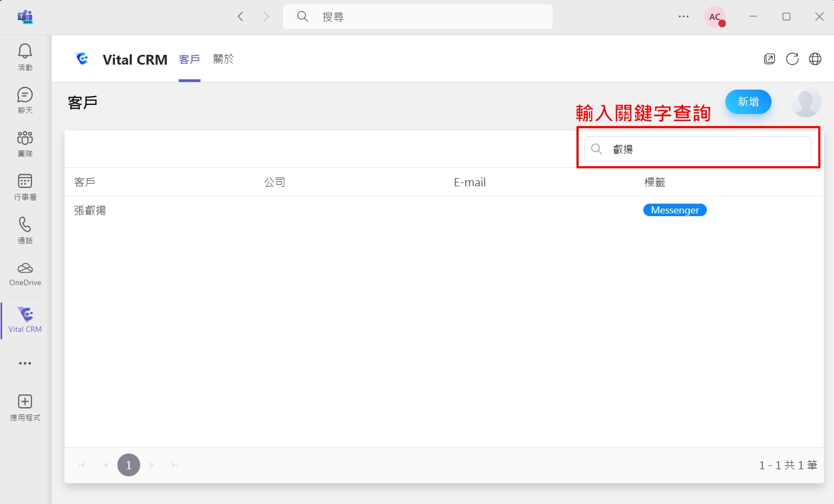Switch to the 關於 tab

[223, 59]
